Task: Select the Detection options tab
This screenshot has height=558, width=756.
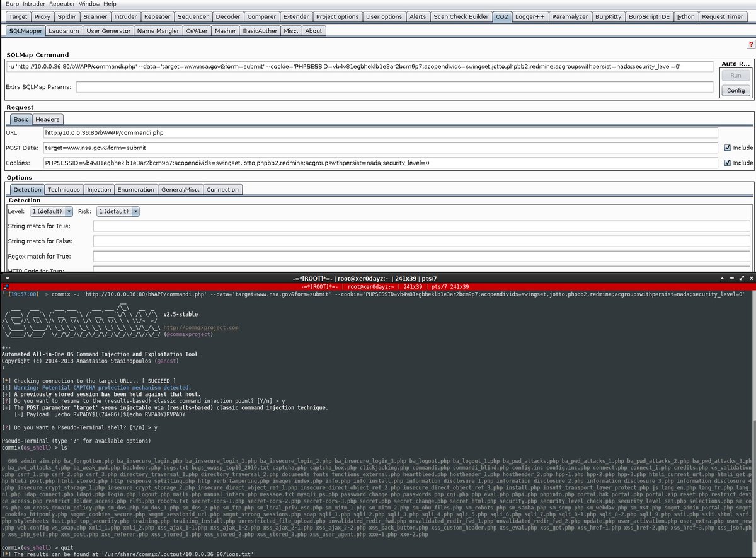Action: click(x=27, y=189)
